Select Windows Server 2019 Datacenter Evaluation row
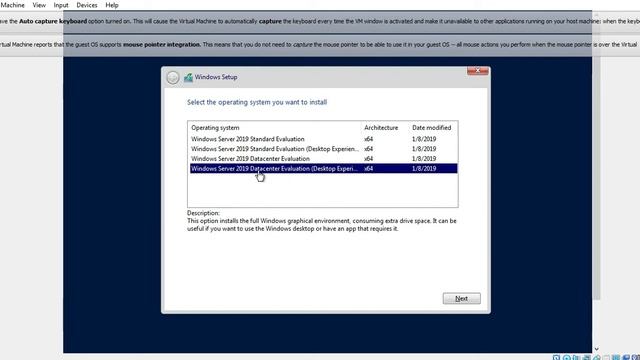This screenshot has width=640, height=360. 323,159
